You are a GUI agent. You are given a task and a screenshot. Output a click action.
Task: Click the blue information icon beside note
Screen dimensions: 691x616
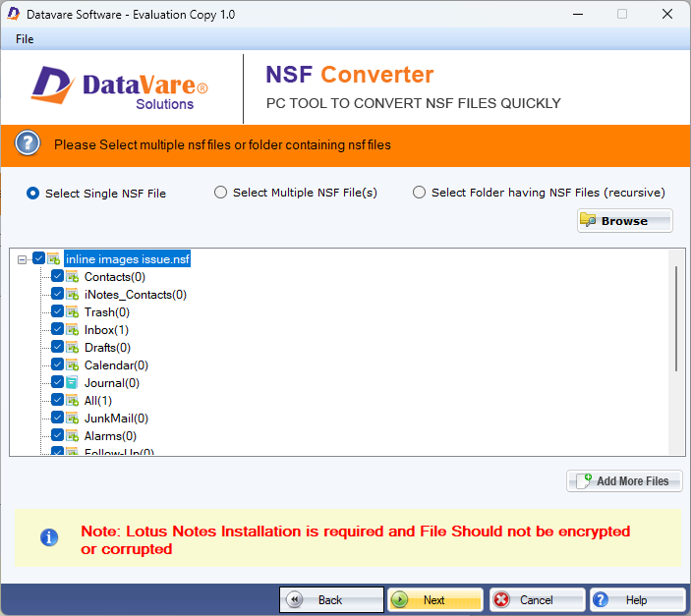48,537
